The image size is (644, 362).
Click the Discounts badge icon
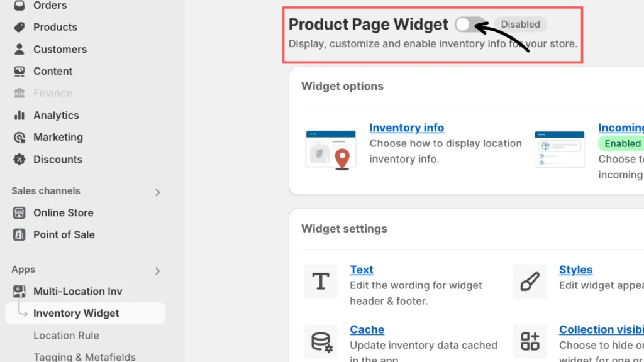pos(19,159)
